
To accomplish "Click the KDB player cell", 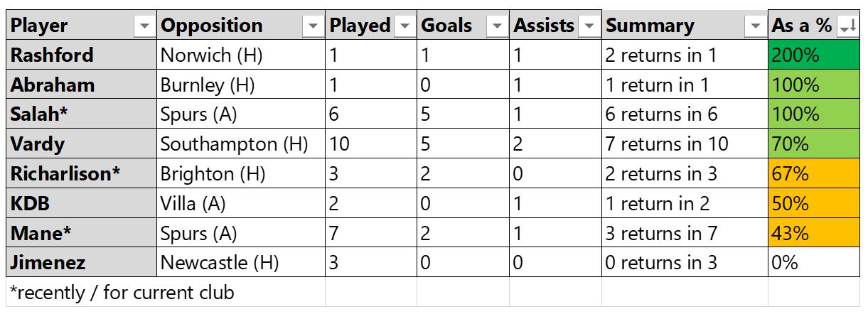I will tap(82, 204).
